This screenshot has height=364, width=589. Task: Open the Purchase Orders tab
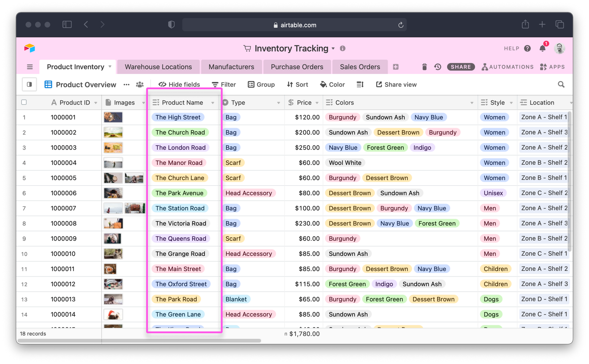pos(297,67)
